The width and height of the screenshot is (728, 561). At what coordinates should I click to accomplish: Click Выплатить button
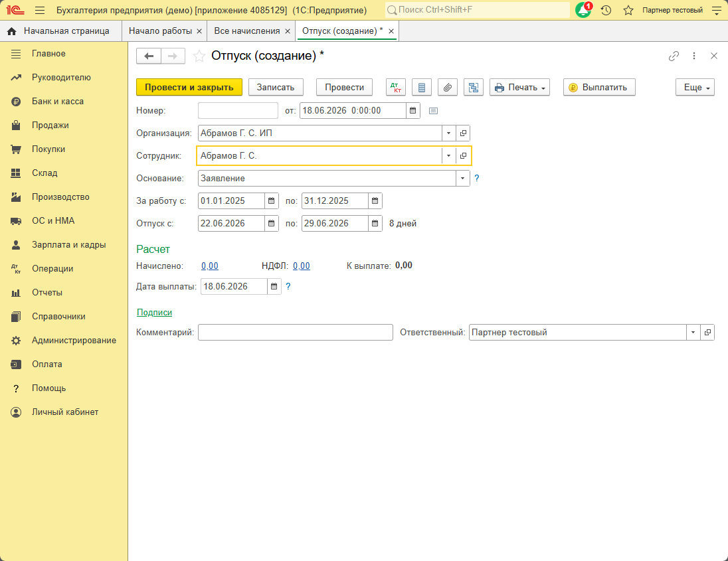(x=599, y=87)
